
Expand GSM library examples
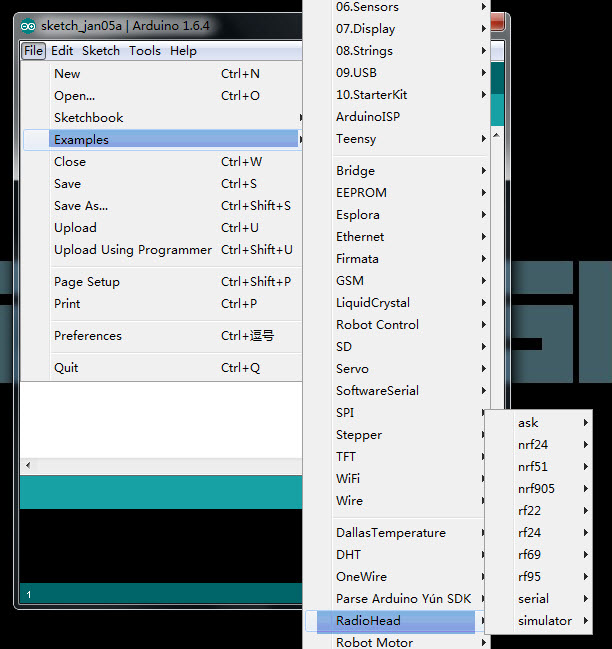pos(397,281)
